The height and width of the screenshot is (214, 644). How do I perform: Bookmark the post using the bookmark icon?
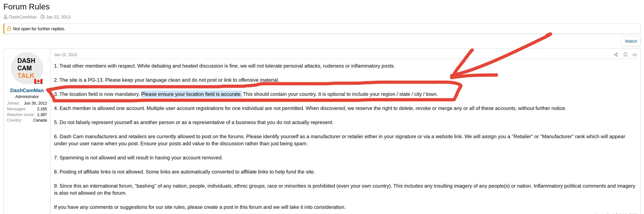pyautogui.click(x=625, y=55)
